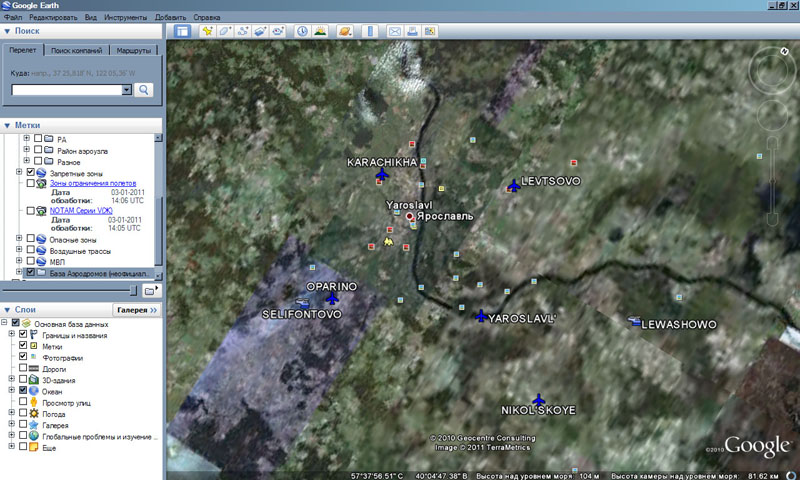Hide the sidebar using toolbar icon
800x480 pixels.
pyautogui.click(x=183, y=31)
